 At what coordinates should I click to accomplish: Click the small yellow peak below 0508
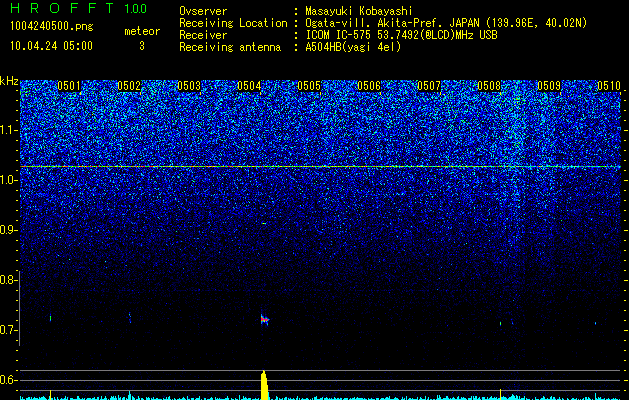pyautogui.click(x=501, y=394)
